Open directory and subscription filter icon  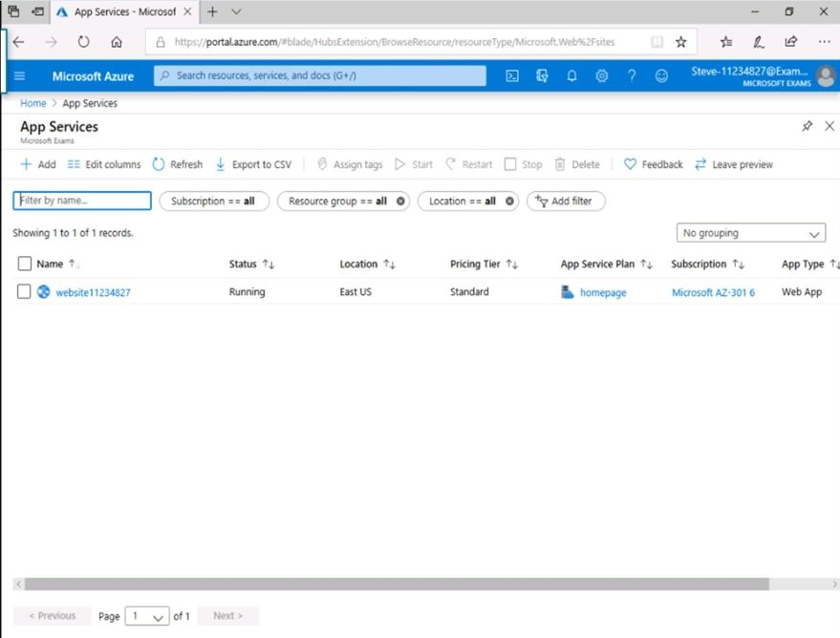pyautogui.click(x=542, y=76)
